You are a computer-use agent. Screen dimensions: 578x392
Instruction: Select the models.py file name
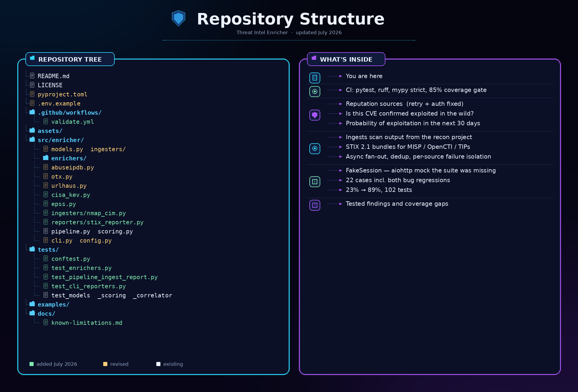click(67, 149)
